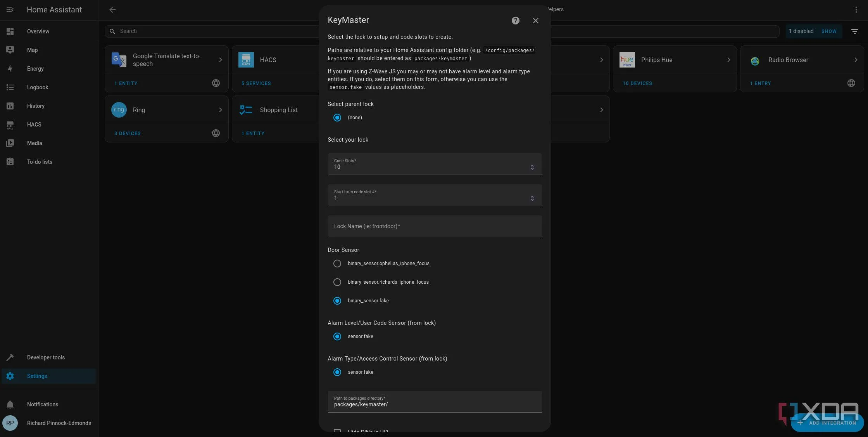
Task: Click the Add Integration button
Action: pos(827,423)
